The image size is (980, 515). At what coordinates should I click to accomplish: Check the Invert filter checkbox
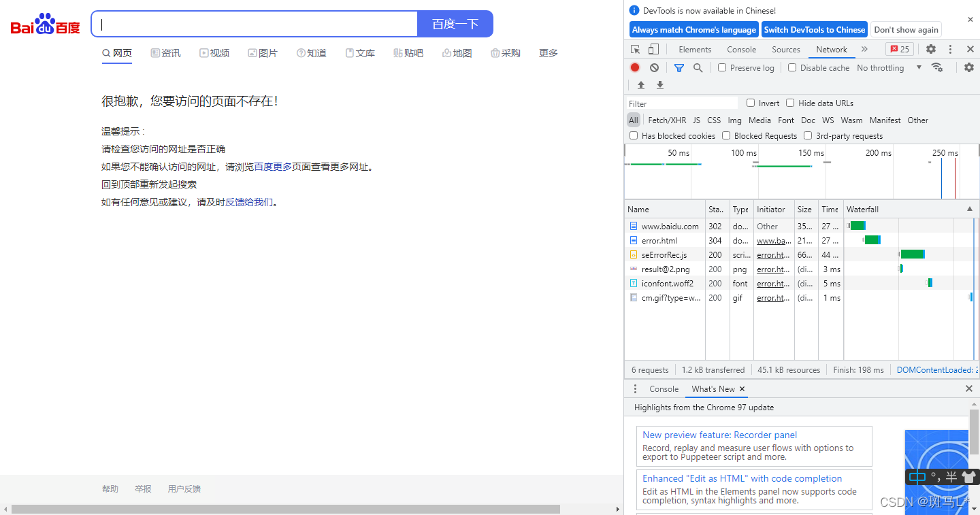point(751,103)
